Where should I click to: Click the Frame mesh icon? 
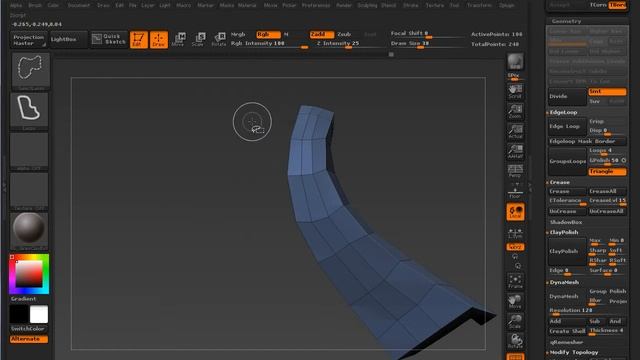515,281
